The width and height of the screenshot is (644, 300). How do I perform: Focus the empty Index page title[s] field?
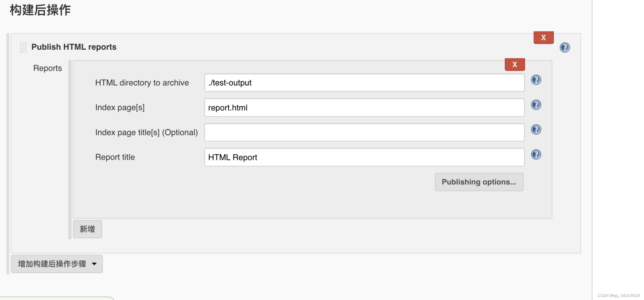pos(364,132)
